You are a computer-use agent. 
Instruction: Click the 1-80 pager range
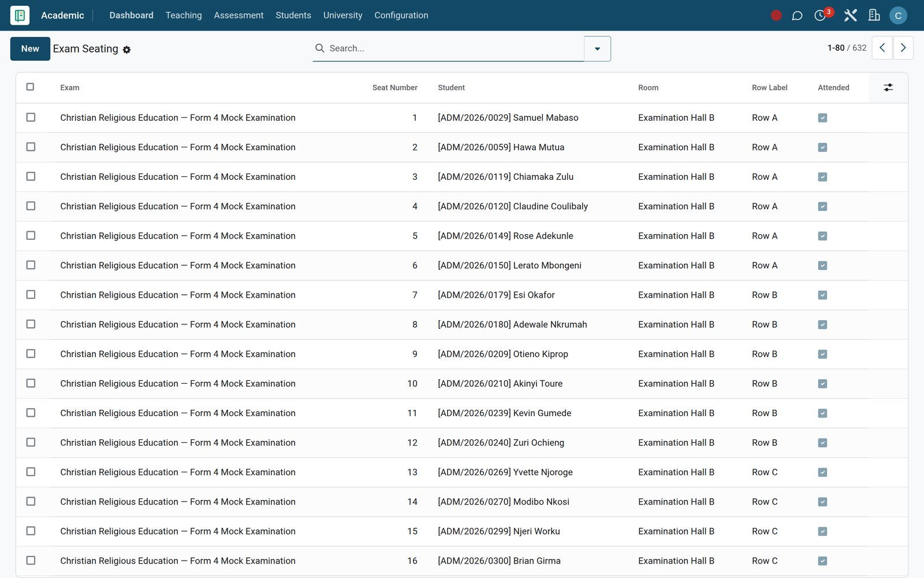(x=836, y=48)
